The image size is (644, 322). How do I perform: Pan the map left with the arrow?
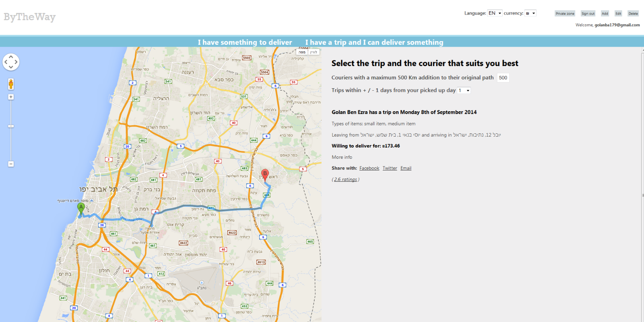6,62
